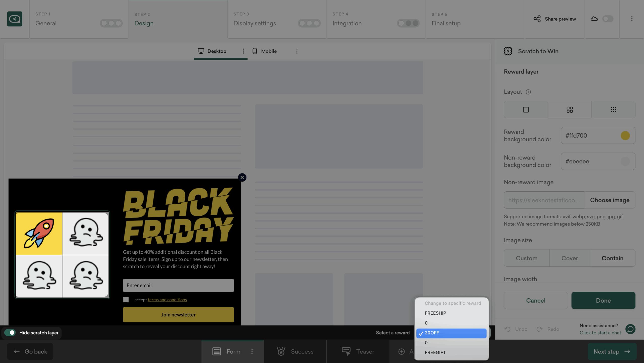Image resolution: width=644 pixels, height=363 pixels.
Task: Click the Sleeknote logo icon
Action: coord(15,19)
